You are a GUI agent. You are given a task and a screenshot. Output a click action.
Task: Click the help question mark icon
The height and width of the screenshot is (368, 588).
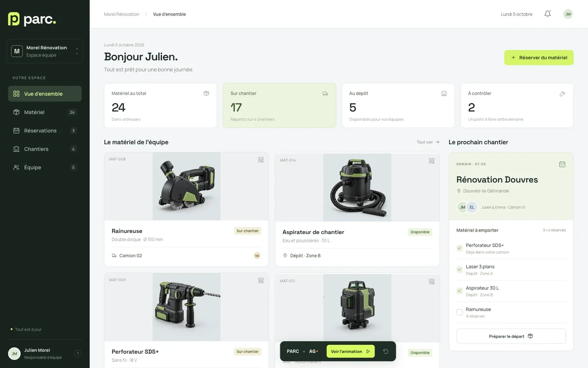(x=77, y=353)
